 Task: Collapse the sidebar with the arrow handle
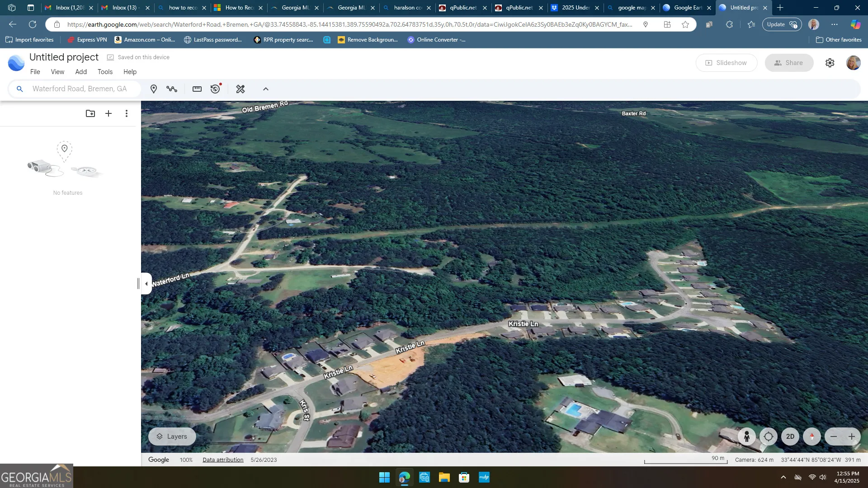coord(146,284)
